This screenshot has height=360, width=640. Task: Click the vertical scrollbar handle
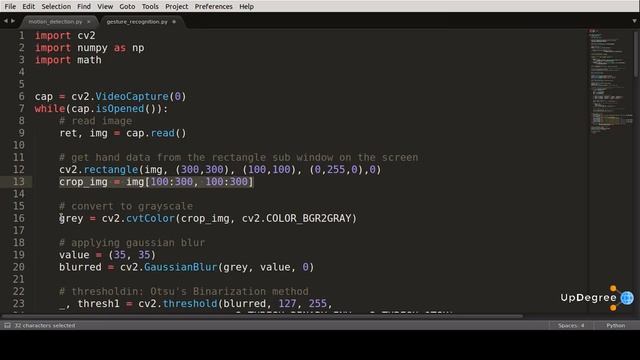tap(636, 53)
